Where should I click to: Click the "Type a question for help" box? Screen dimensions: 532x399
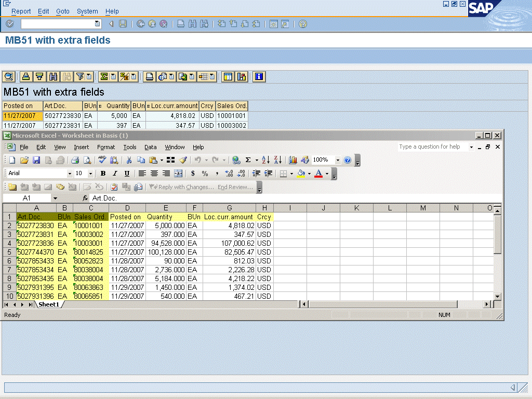(433, 147)
